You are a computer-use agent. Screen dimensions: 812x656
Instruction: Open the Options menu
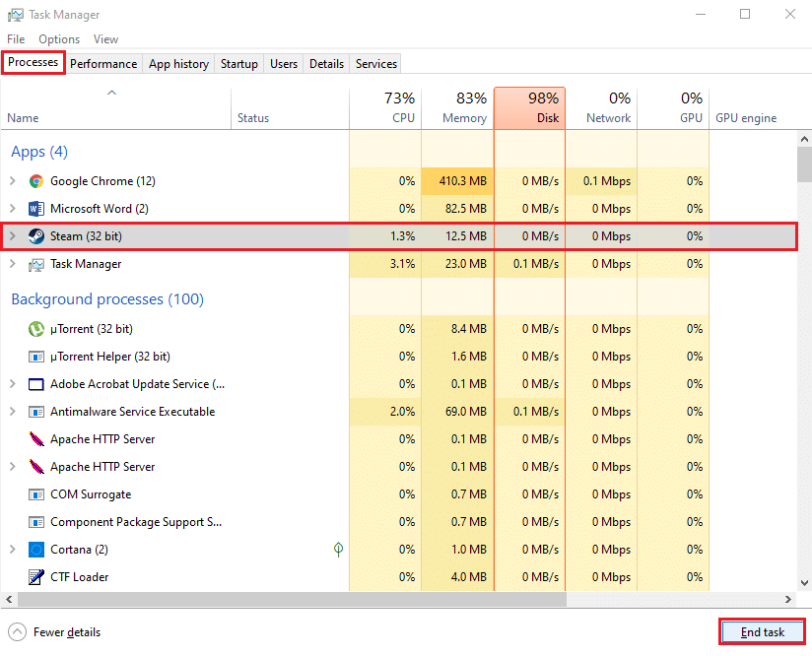click(x=58, y=39)
